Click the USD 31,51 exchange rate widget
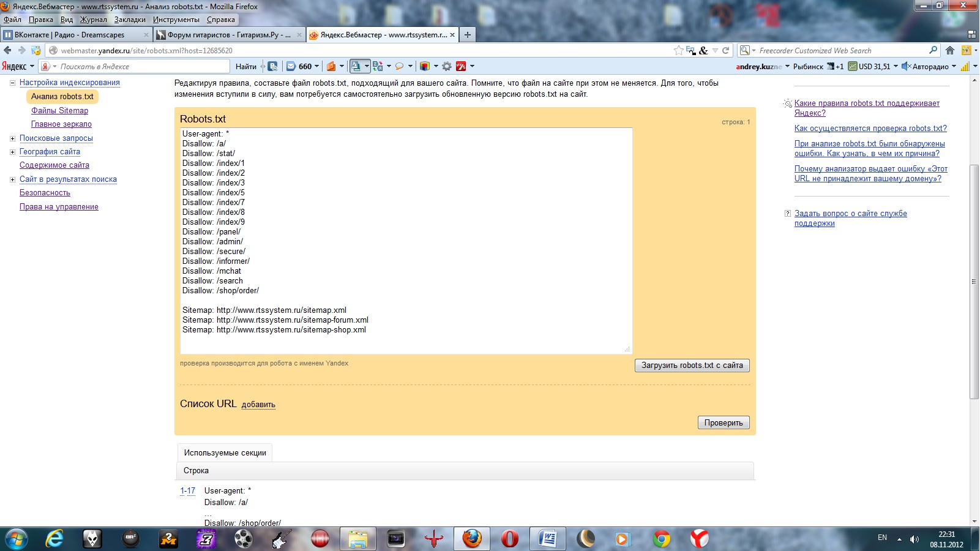 (869, 66)
